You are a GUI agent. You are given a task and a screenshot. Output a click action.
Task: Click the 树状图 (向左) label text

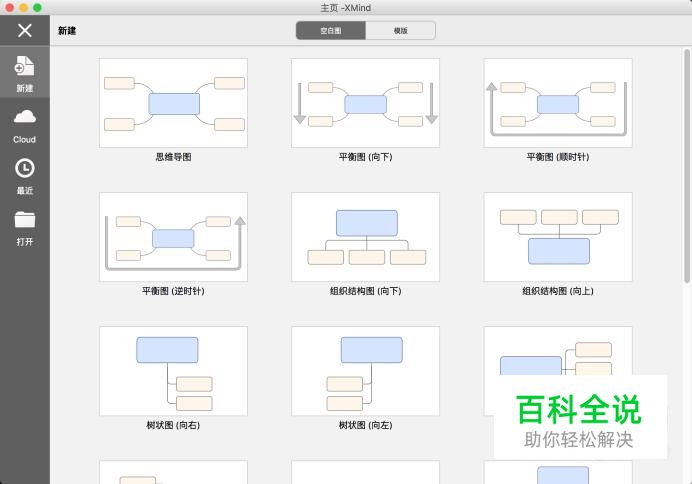(365, 425)
